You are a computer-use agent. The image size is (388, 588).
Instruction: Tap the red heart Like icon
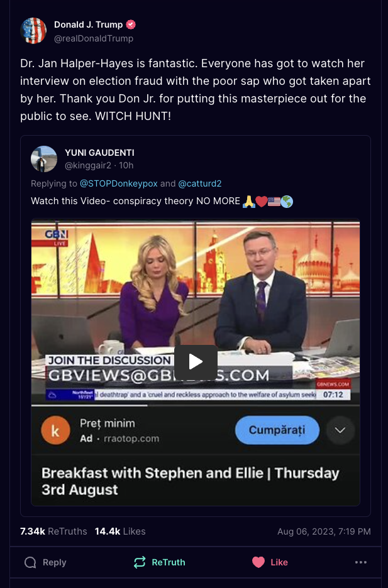[x=258, y=562]
